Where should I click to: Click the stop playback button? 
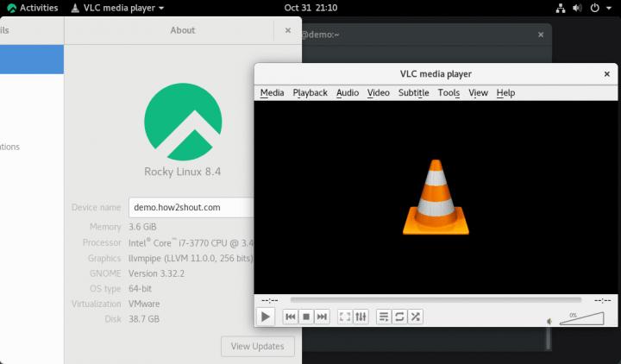(306, 317)
